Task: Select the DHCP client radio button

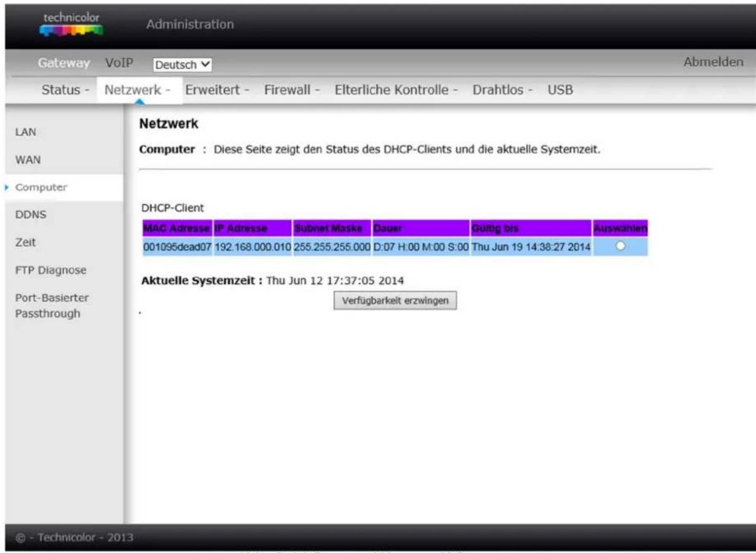Action: 620,246
